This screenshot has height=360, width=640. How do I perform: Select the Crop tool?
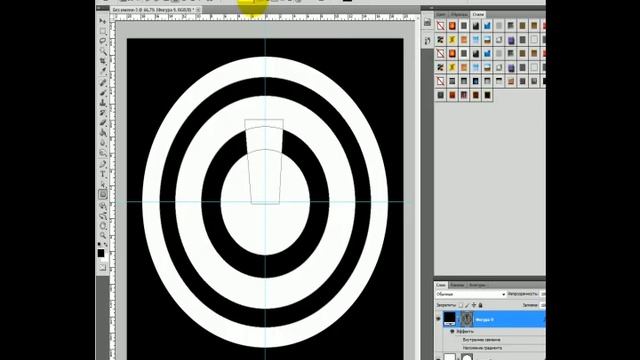tap(103, 61)
